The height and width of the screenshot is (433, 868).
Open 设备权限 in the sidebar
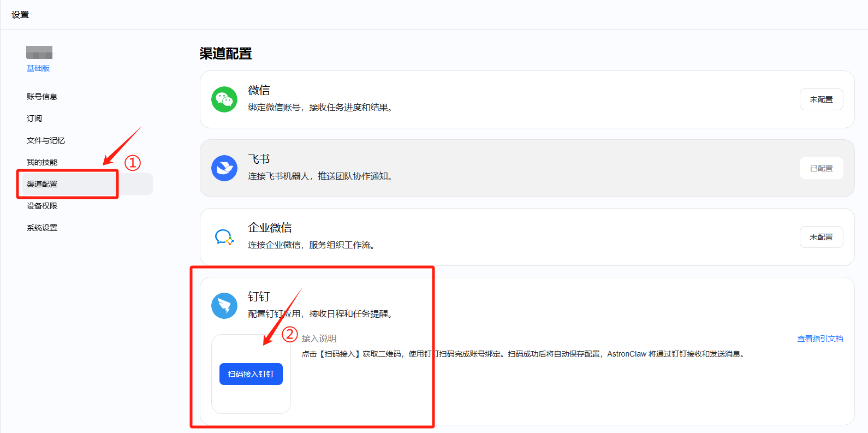42,206
